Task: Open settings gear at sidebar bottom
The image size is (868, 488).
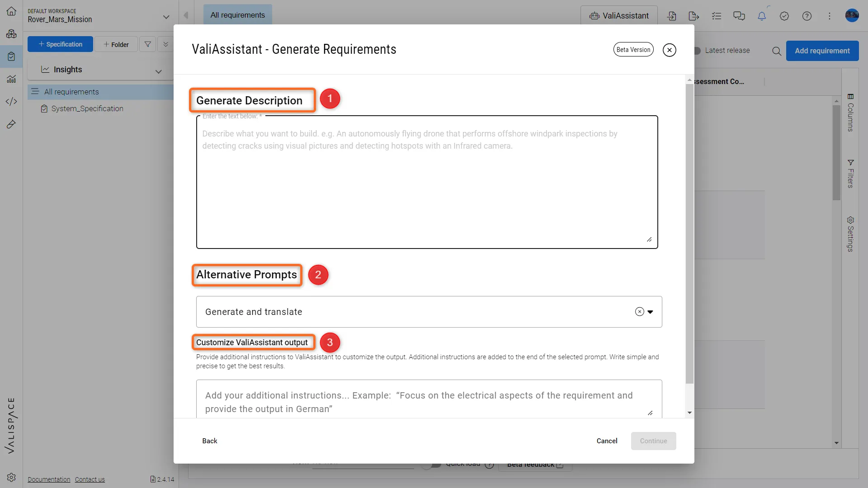Action: (11, 478)
